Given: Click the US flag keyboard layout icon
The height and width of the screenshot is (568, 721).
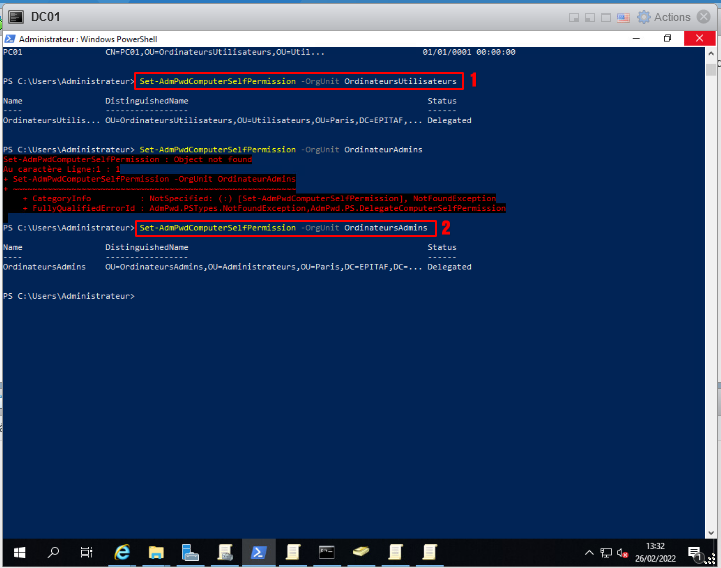Looking at the screenshot, I should tap(622, 17).
